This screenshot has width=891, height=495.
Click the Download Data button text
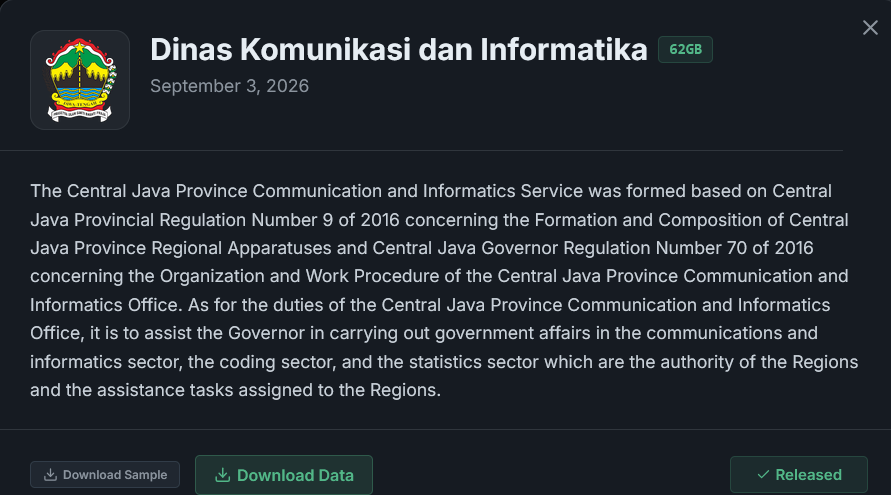(x=295, y=475)
